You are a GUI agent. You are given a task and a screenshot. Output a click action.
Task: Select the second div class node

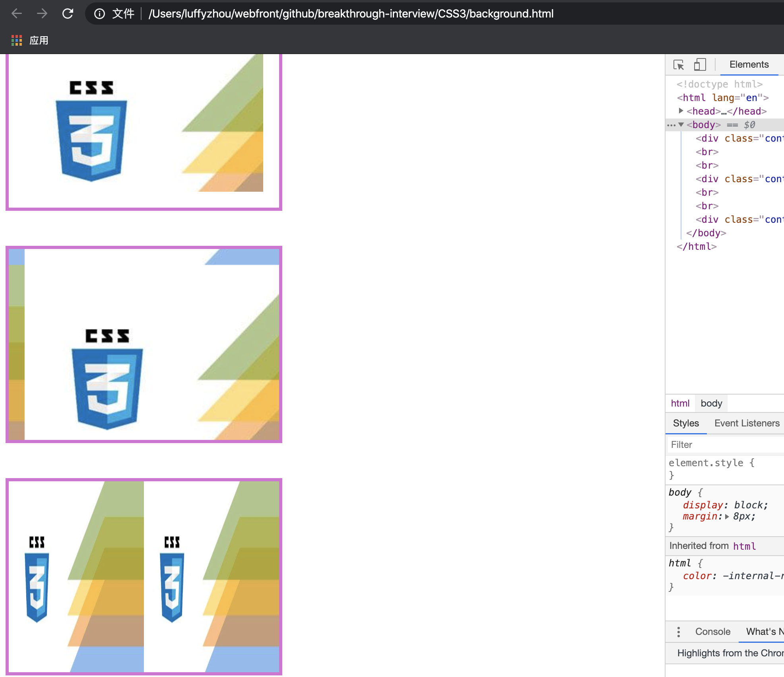pyautogui.click(x=739, y=179)
